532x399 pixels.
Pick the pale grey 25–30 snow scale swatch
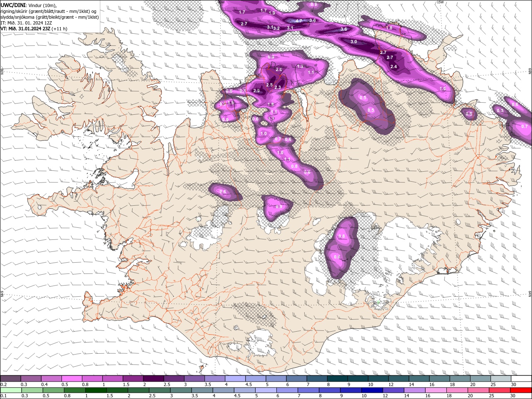501,379
